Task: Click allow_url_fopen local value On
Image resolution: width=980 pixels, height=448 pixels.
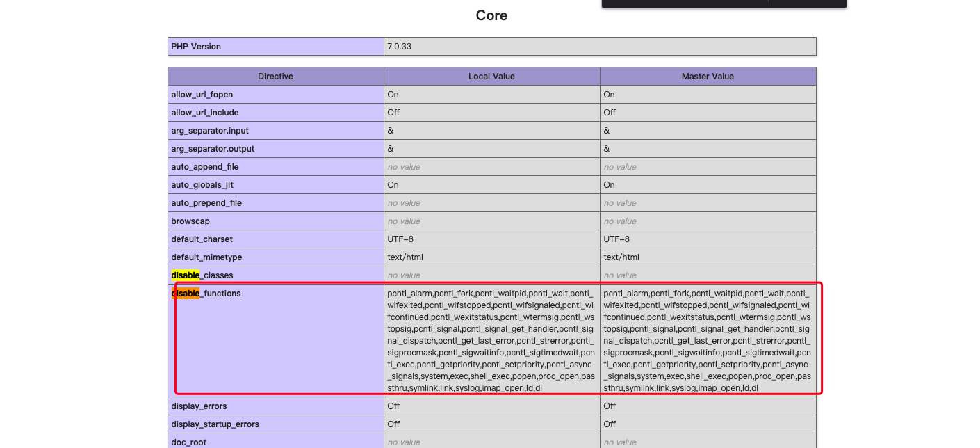Action: (x=393, y=95)
